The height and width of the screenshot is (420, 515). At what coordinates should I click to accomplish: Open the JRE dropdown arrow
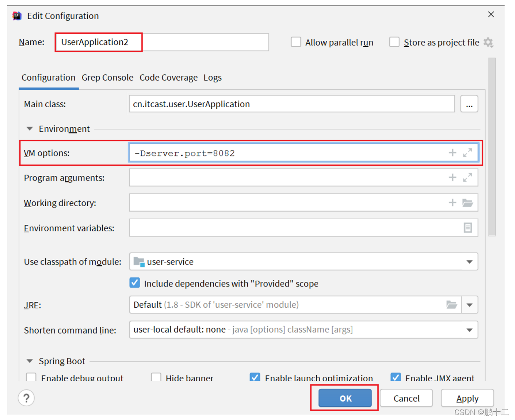point(469,305)
